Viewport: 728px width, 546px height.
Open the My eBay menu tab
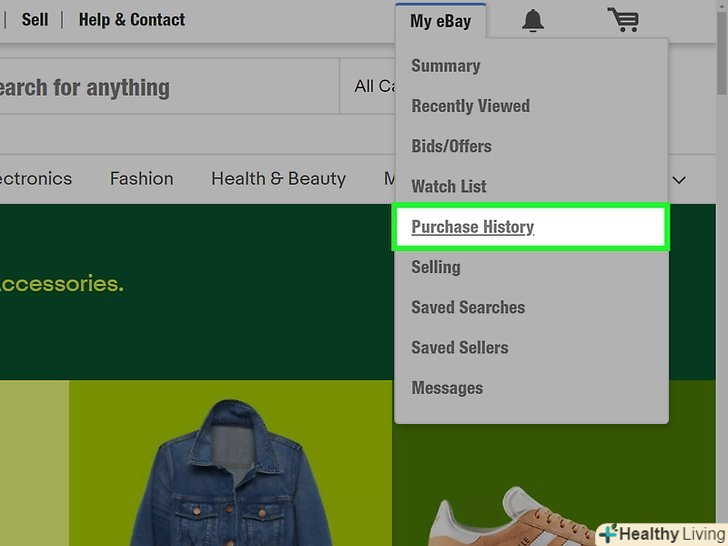click(440, 21)
